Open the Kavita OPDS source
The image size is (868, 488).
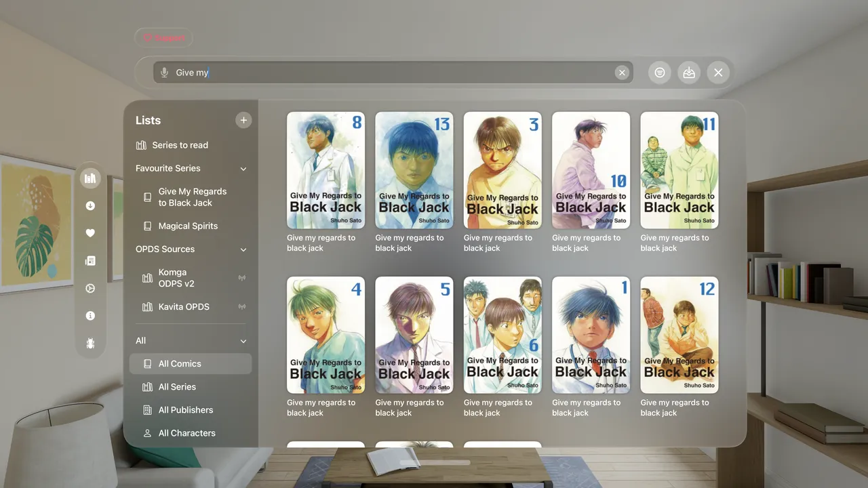click(x=191, y=306)
